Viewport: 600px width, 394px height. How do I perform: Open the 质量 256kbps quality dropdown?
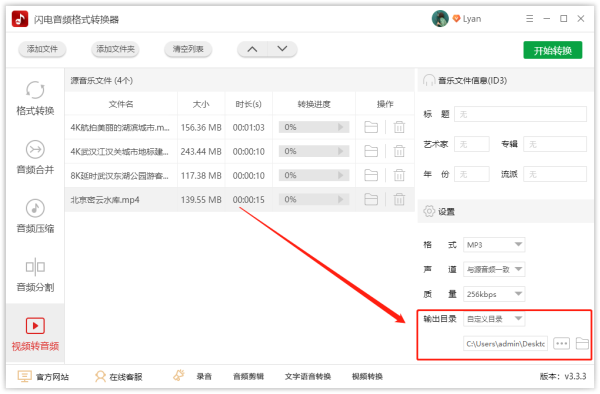(494, 294)
